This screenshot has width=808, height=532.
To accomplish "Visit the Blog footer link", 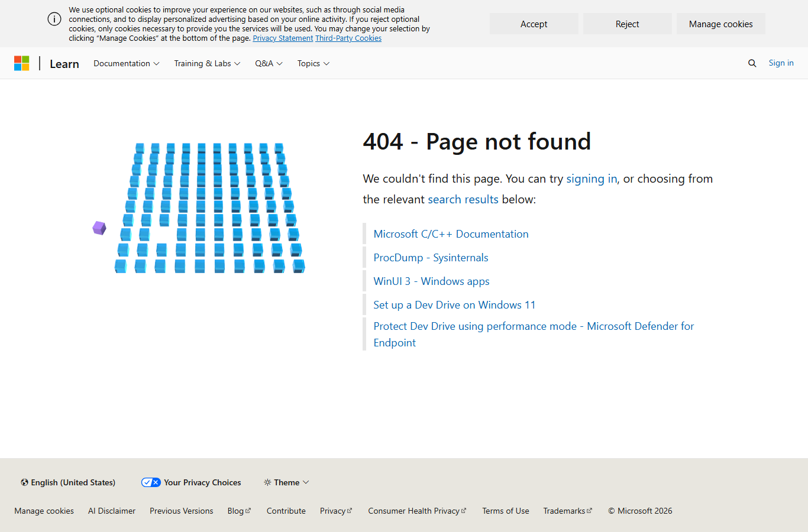I will point(239,511).
